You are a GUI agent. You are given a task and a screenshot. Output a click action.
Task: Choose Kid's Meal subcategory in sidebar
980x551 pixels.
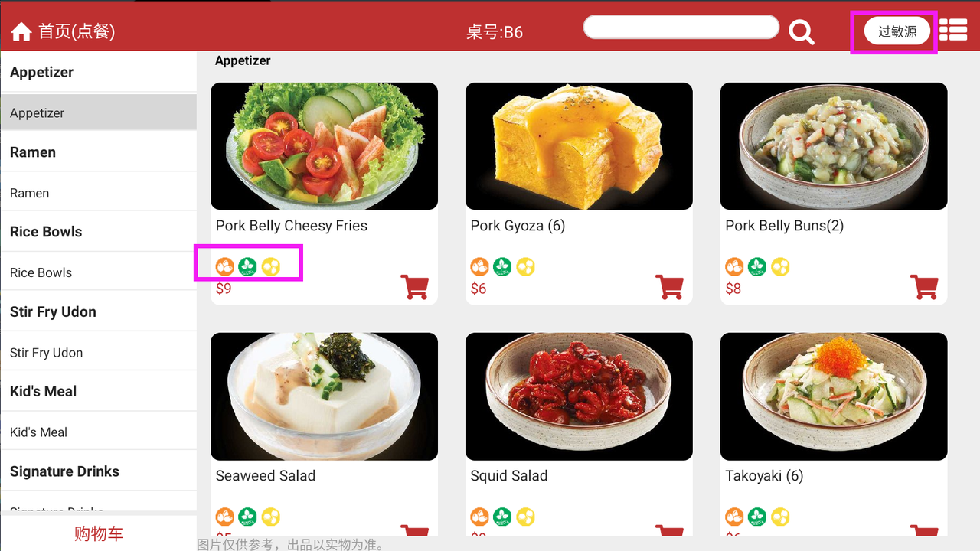(x=99, y=432)
